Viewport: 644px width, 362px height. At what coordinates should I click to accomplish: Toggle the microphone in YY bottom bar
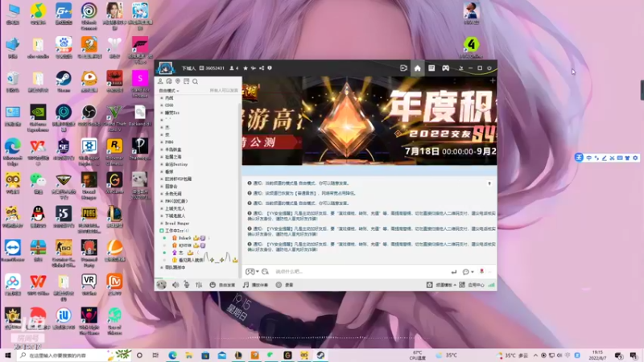pos(187,285)
